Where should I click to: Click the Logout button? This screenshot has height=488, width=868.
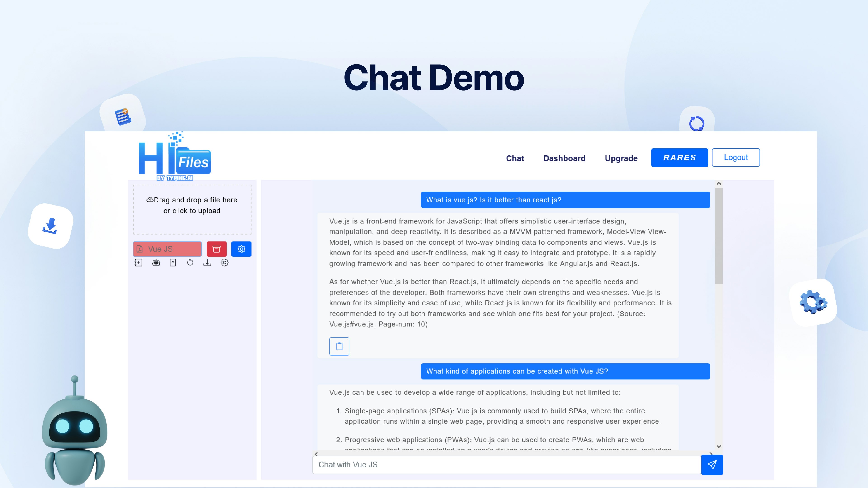click(736, 157)
